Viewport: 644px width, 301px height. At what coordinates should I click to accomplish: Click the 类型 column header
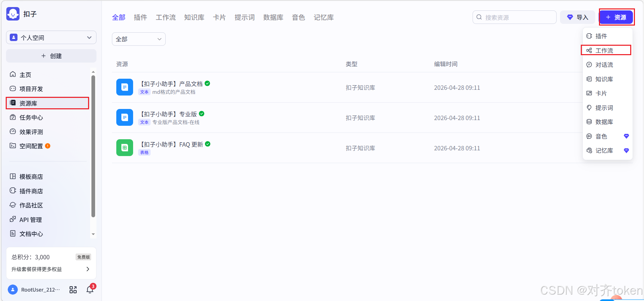pyautogui.click(x=352, y=64)
